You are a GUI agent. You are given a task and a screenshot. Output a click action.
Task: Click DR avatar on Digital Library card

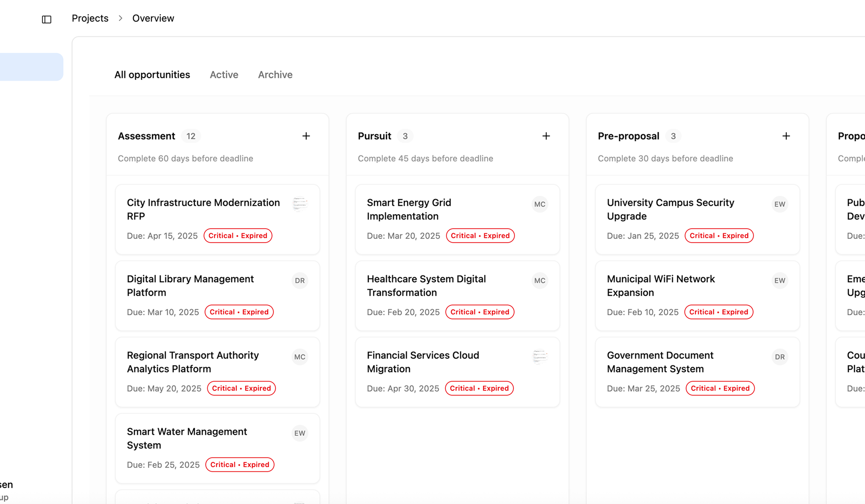(300, 281)
